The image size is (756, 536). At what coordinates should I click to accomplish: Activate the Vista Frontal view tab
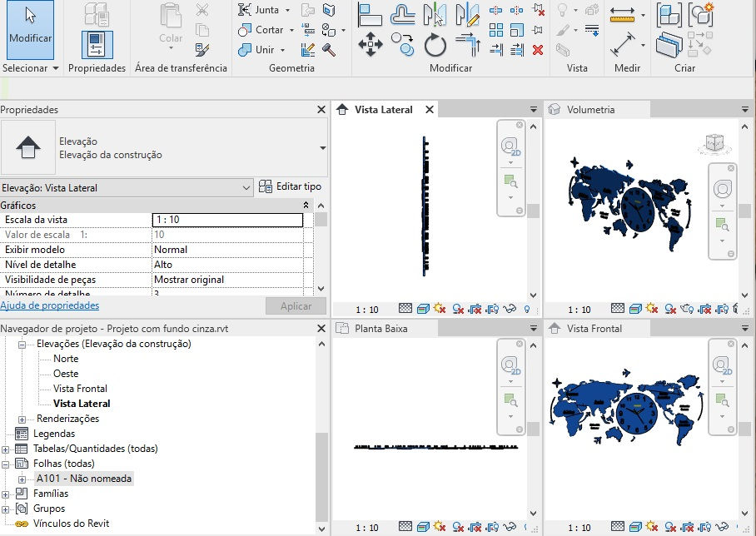tap(594, 329)
